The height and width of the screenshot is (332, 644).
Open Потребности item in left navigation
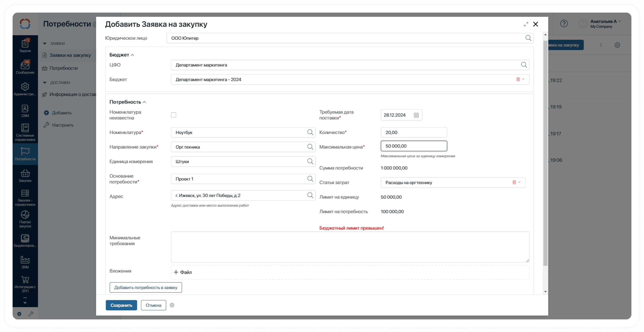63,68
